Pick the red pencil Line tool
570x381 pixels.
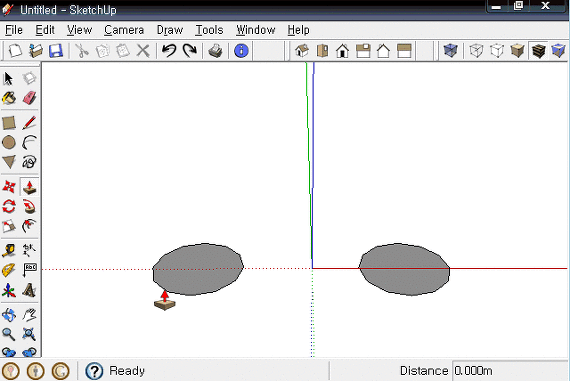coord(29,123)
